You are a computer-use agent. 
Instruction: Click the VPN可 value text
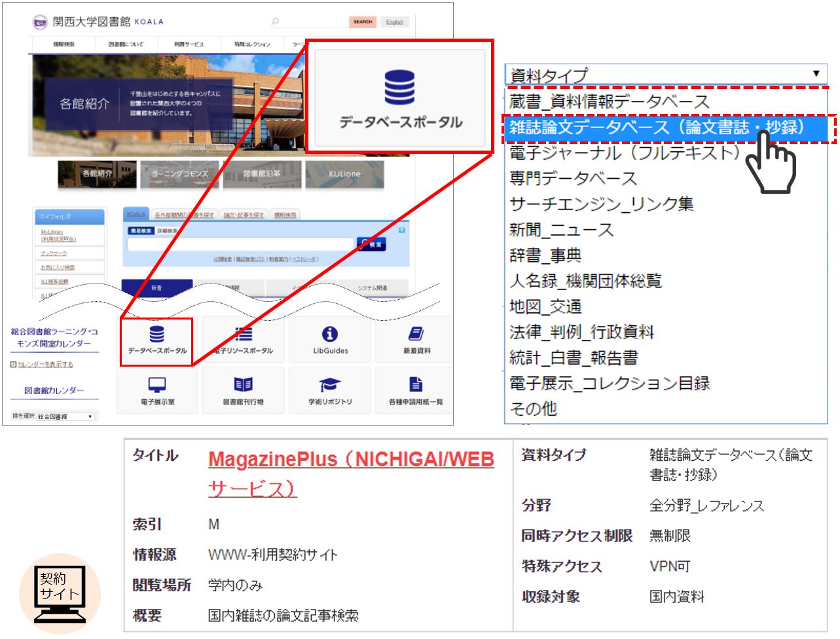[670, 566]
